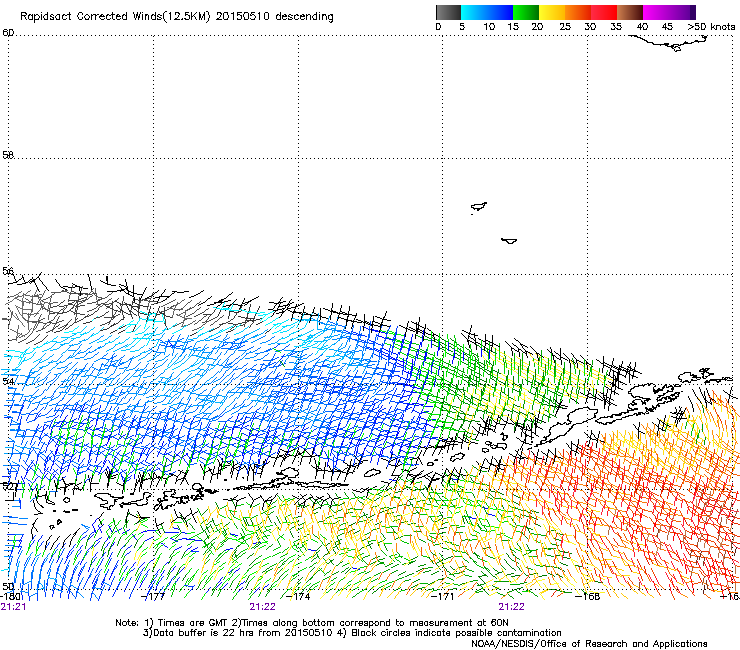Click the latitude label '56'
Viewport: 740px width, 650px height.
click(x=8, y=271)
